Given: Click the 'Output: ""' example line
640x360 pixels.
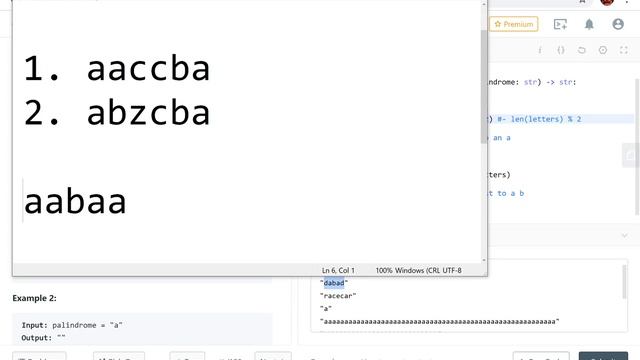Looking at the screenshot, I should coord(43,338).
